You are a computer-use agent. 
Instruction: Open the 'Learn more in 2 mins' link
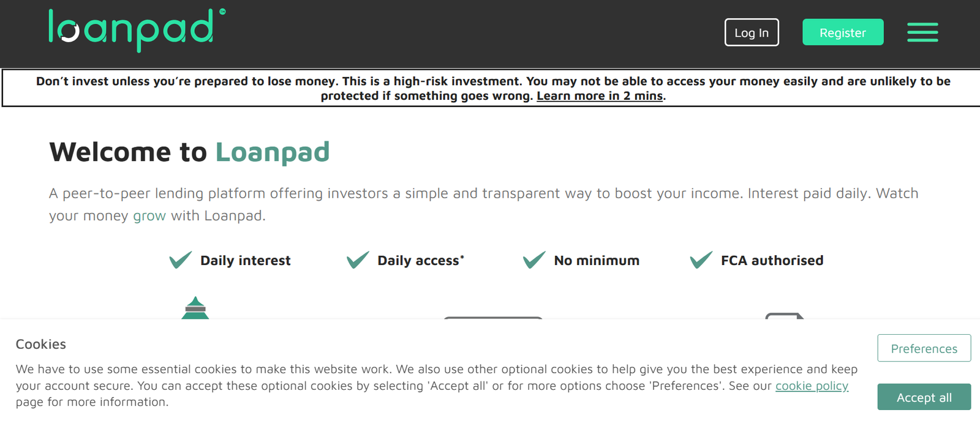click(x=600, y=96)
